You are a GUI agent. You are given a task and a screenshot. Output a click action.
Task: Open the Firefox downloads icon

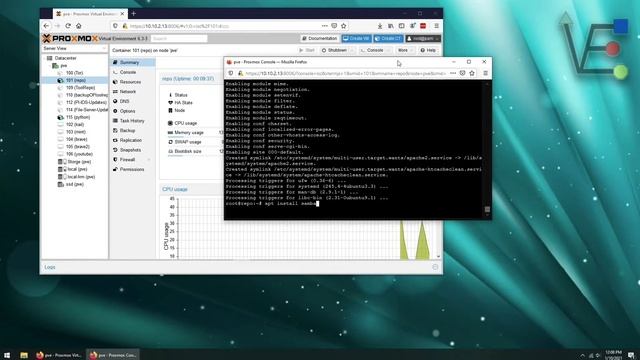point(380,26)
